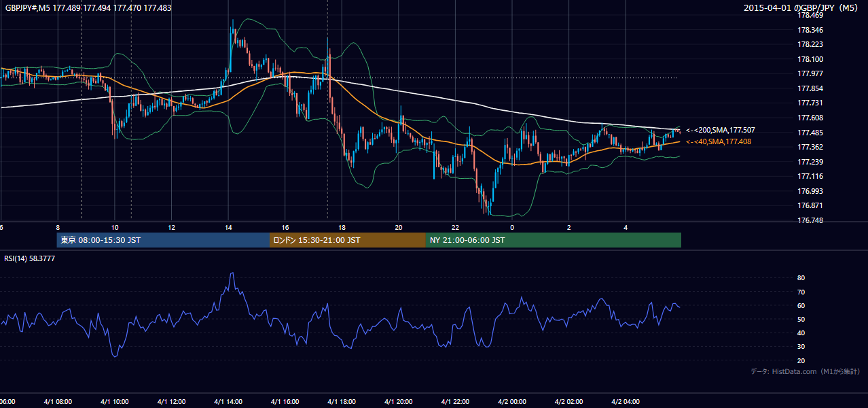Click hour 16 on the price chart time axis

285,227
